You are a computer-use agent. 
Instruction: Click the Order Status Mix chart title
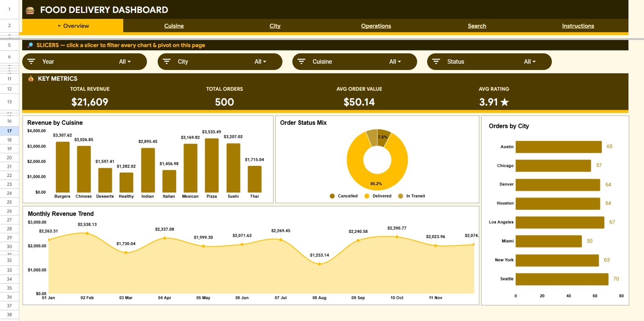point(303,123)
